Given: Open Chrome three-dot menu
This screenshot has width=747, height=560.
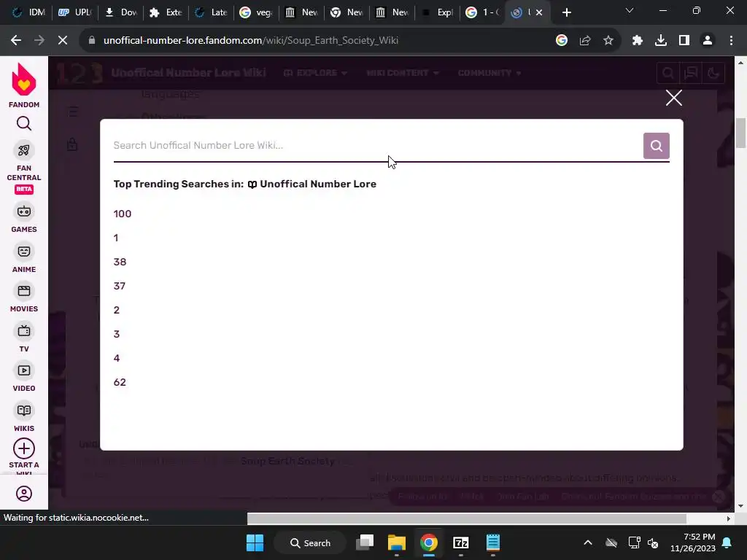Looking at the screenshot, I should click(x=731, y=41).
